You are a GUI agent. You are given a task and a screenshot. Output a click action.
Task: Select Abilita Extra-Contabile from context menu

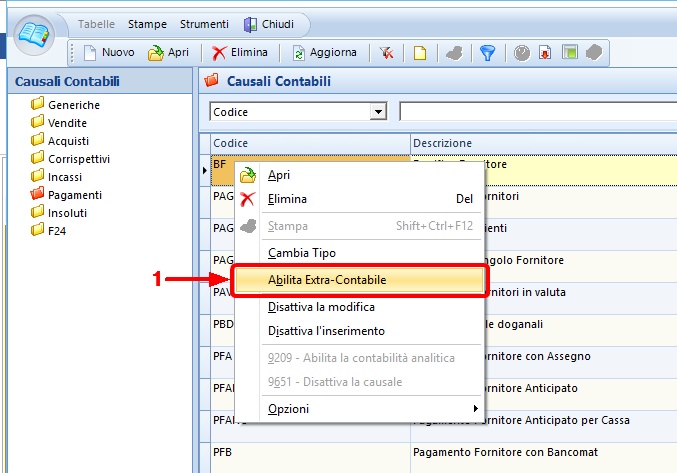point(327,280)
